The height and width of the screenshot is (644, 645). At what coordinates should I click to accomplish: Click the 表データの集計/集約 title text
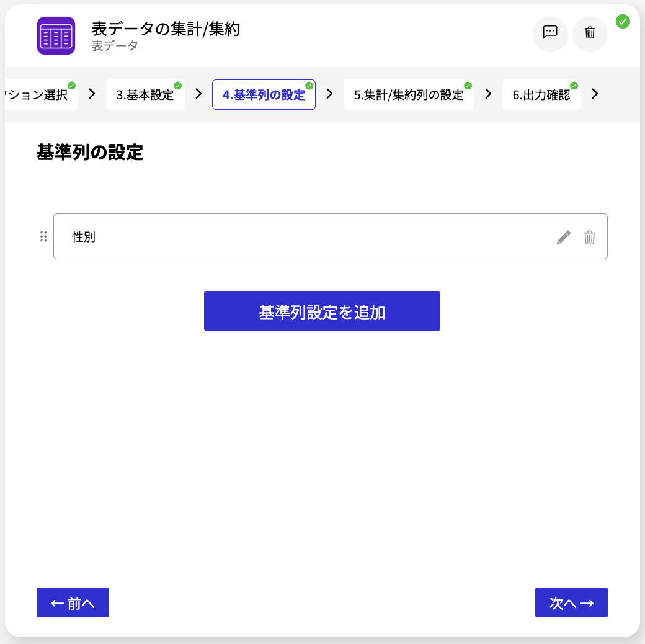(166, 29)
